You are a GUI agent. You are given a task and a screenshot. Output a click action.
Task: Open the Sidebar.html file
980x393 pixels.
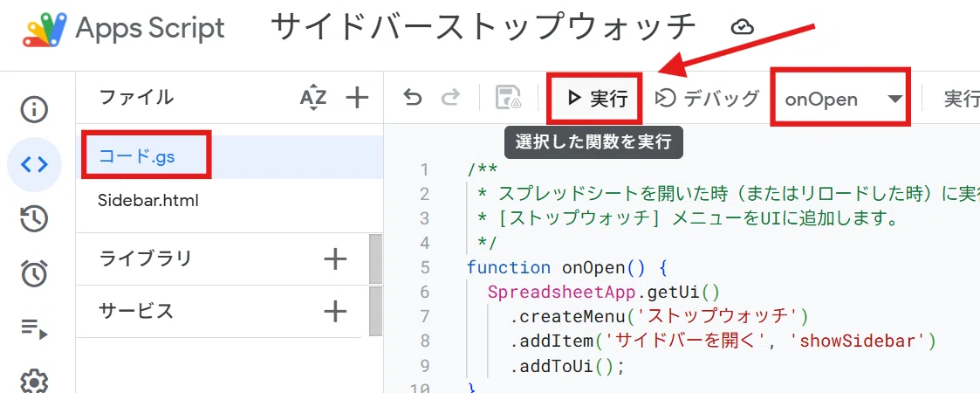[148, 201]
